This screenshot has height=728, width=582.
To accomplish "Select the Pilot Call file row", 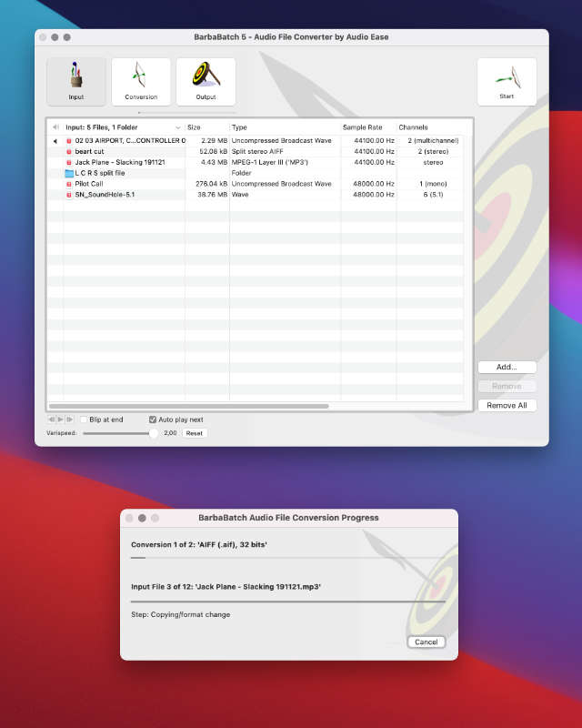I will (256, 184).
